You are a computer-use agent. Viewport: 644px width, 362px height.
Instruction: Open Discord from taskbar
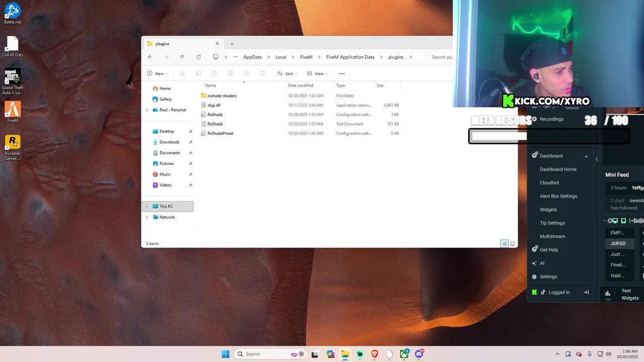419,354
